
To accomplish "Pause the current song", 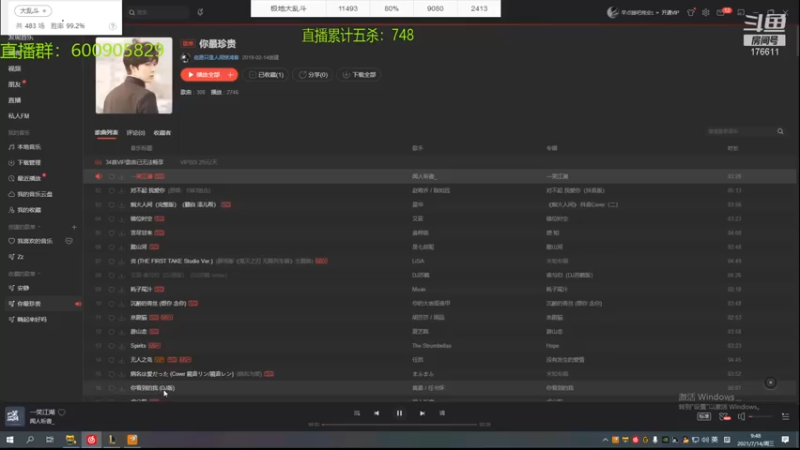I will click(x=399, y=413).
